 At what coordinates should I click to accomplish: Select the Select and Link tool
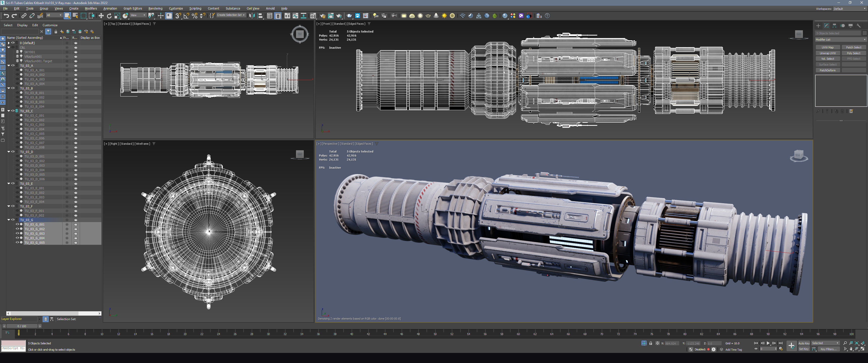pos(24,16)
